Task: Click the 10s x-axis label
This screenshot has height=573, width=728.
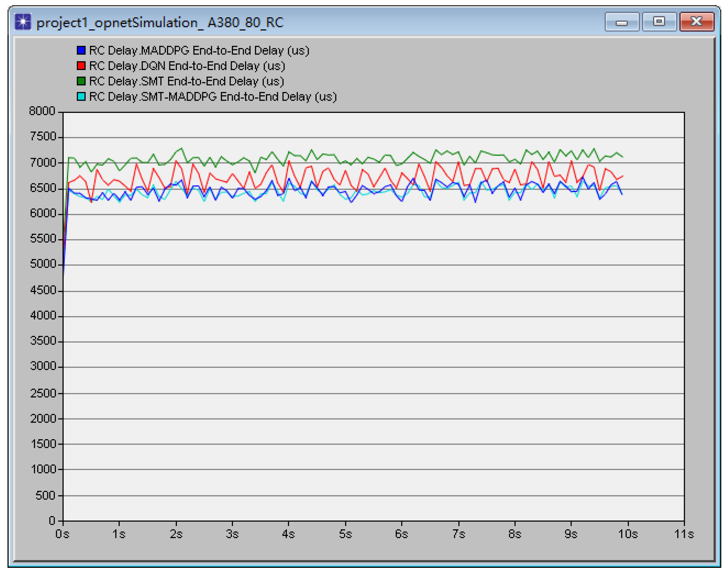Action: 628,534
